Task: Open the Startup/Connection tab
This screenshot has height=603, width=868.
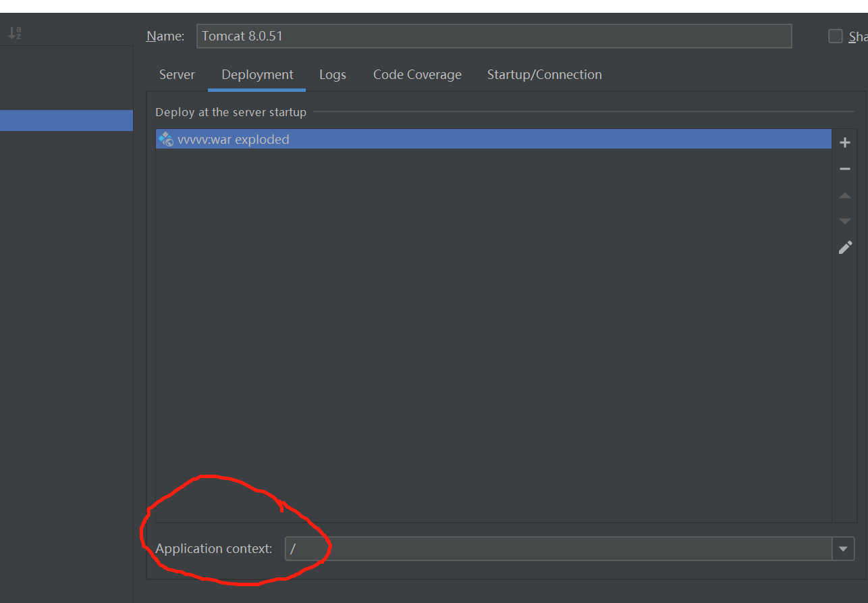Action: click(544, 75)
